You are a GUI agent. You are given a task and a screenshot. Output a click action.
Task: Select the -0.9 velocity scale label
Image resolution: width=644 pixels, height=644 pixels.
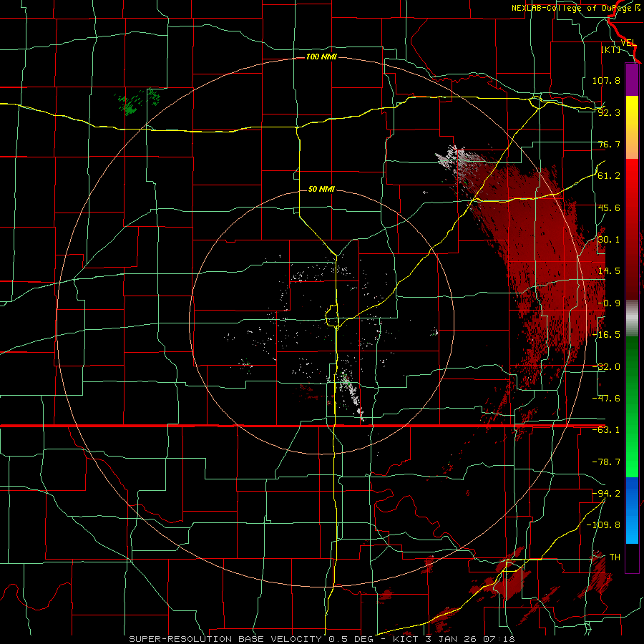click(x=609, y=303)
